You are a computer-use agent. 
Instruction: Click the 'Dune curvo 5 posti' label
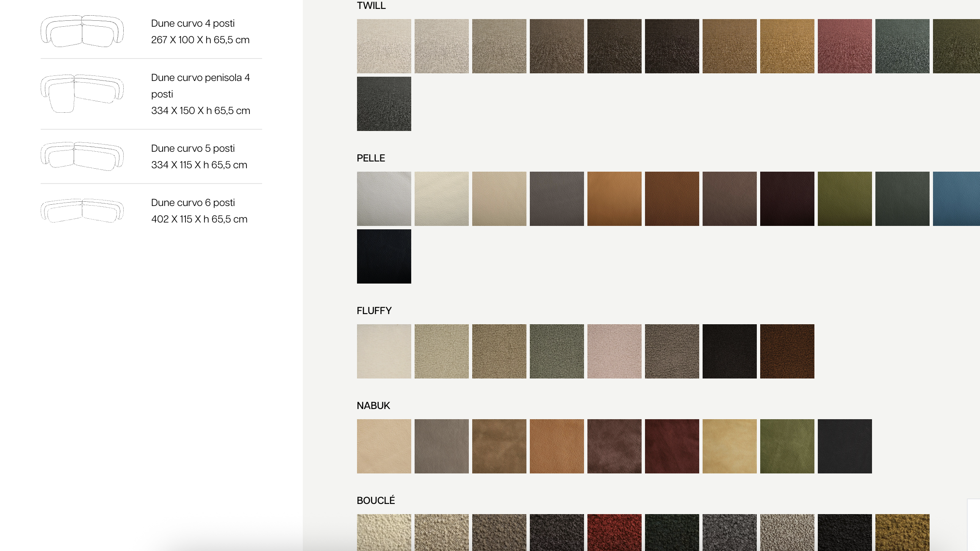point(193,148)
